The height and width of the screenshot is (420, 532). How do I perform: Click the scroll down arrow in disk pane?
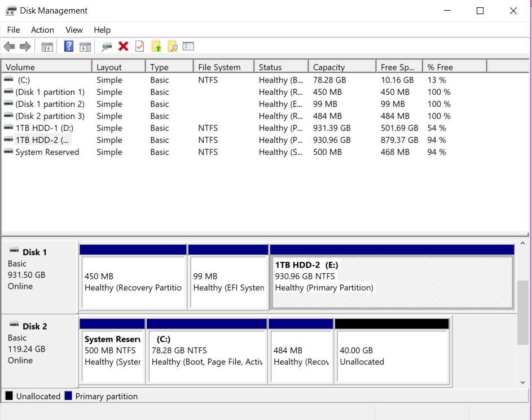tap(522, 382)
